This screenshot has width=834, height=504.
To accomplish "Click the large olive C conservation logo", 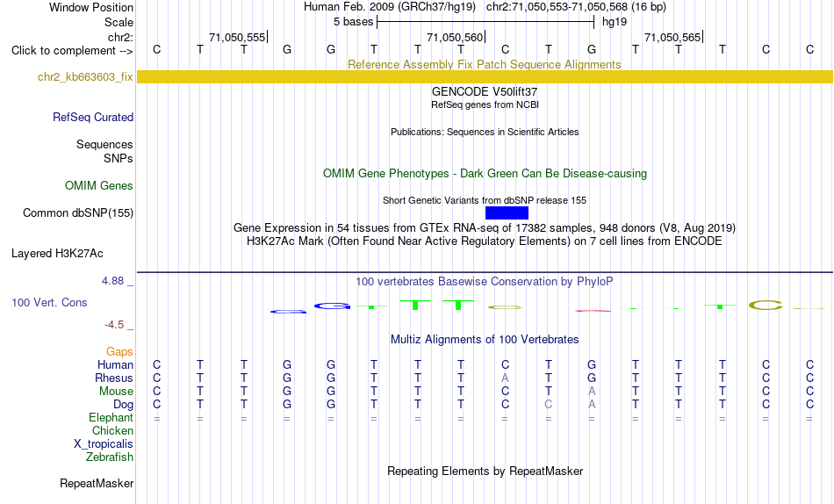I will click(766, 305).
